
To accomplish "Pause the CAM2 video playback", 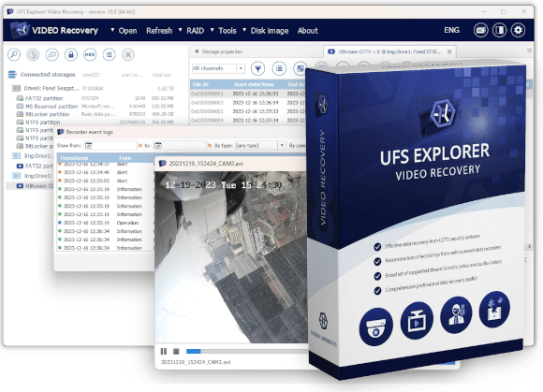I will click(164, 351).
